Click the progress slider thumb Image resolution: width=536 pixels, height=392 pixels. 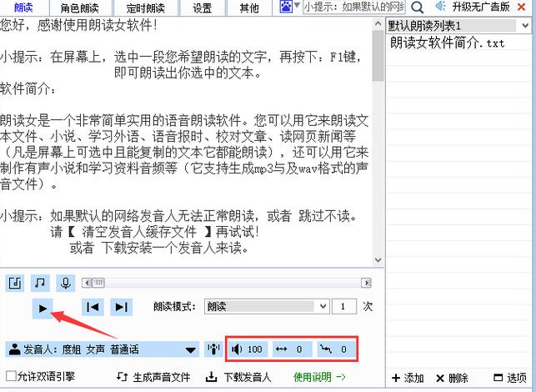[98, 283]
